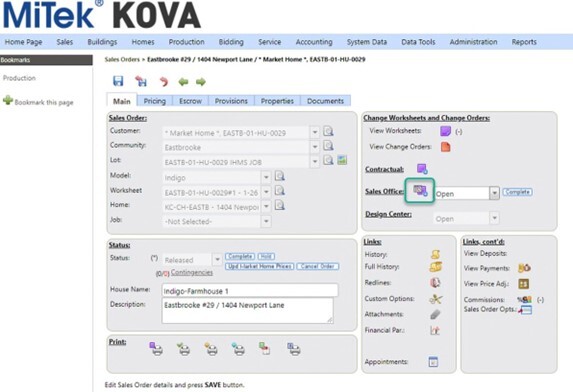This screenshot has width=573, height=392.
Task: Click into the Description text area
Action: [247, 311]
